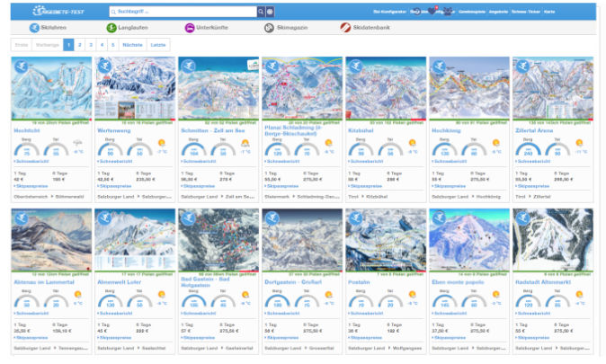Click the sun weather icon for Kitzbühel
This screenshot has height=364, width=606.
tap(413, 143)
